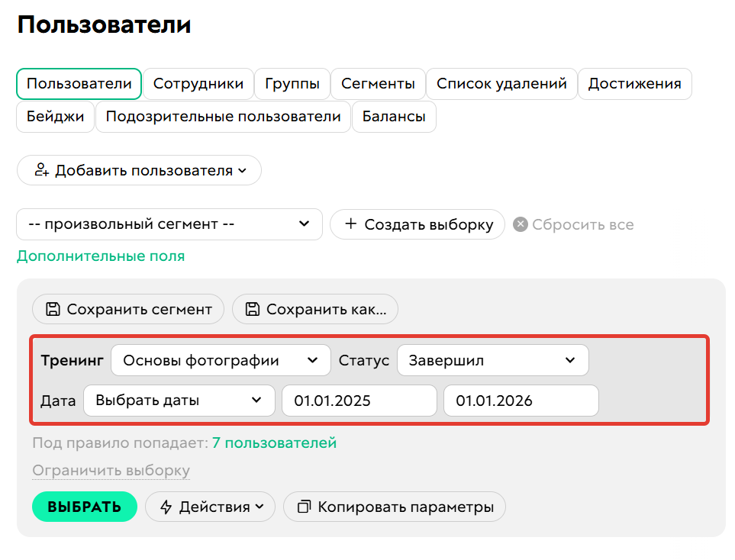Open the Тренинг dropdown showing Основы фотографии
The height and width of the screenshot is (560, 735).
click(221, 360)
